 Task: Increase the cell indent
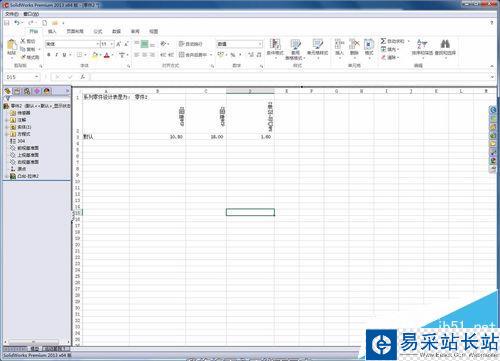(170, 55)
